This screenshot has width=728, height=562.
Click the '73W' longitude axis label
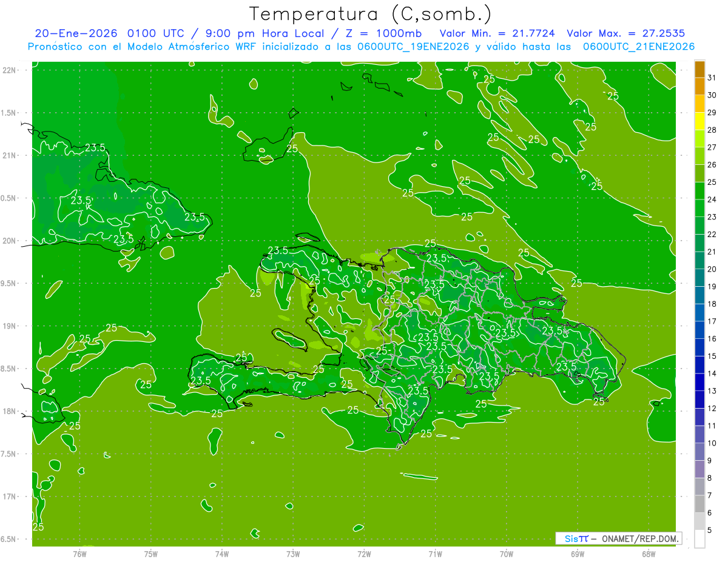point(293,554)
